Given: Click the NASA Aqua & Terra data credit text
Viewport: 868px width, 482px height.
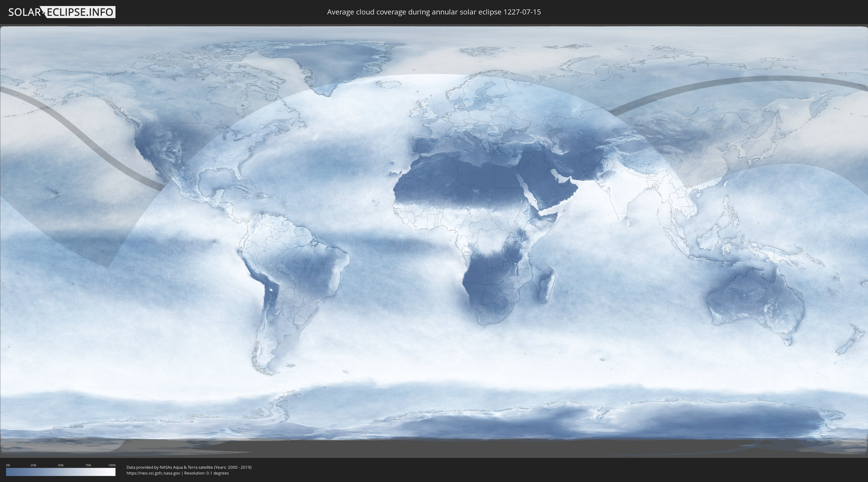Looking at the screenshot, I should click(x=189, y=467).
